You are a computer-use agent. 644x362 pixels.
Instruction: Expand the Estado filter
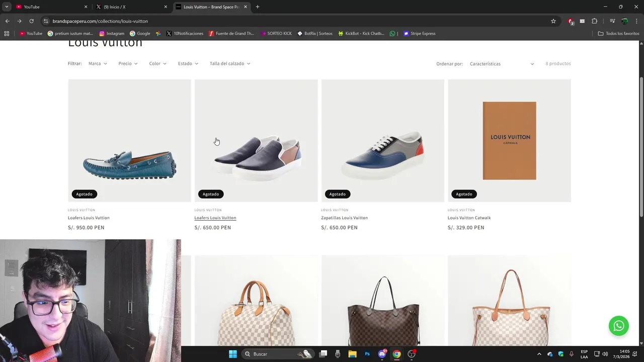[188, 64]
